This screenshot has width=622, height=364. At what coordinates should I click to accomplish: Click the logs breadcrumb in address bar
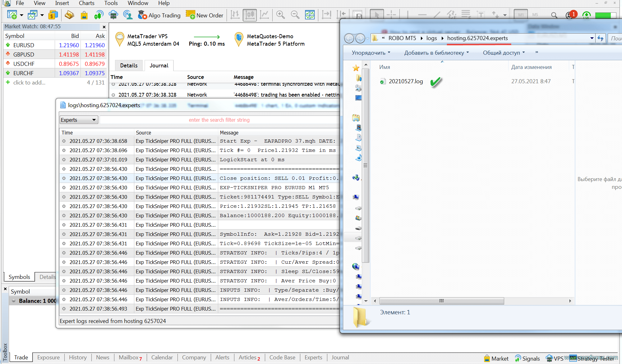431,38
